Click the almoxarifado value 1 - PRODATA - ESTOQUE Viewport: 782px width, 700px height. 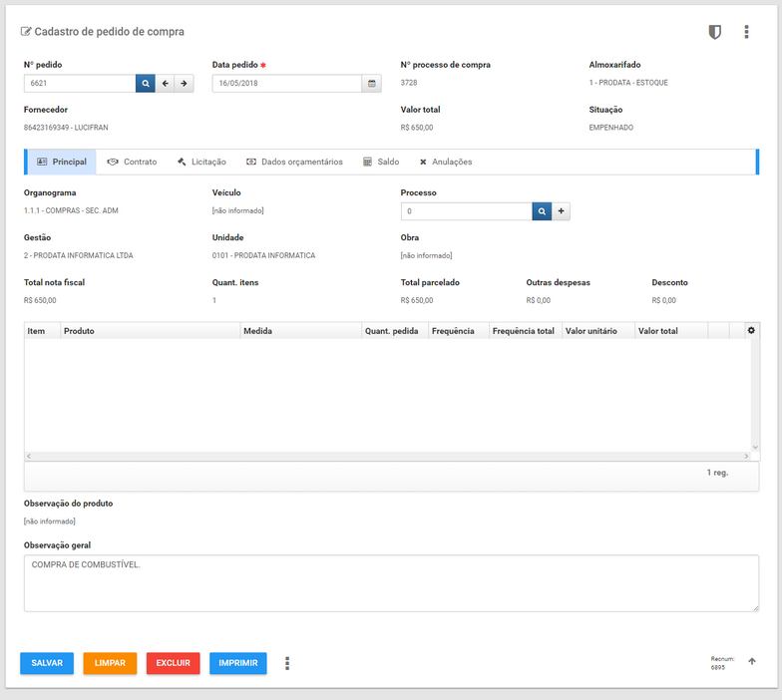628,83
